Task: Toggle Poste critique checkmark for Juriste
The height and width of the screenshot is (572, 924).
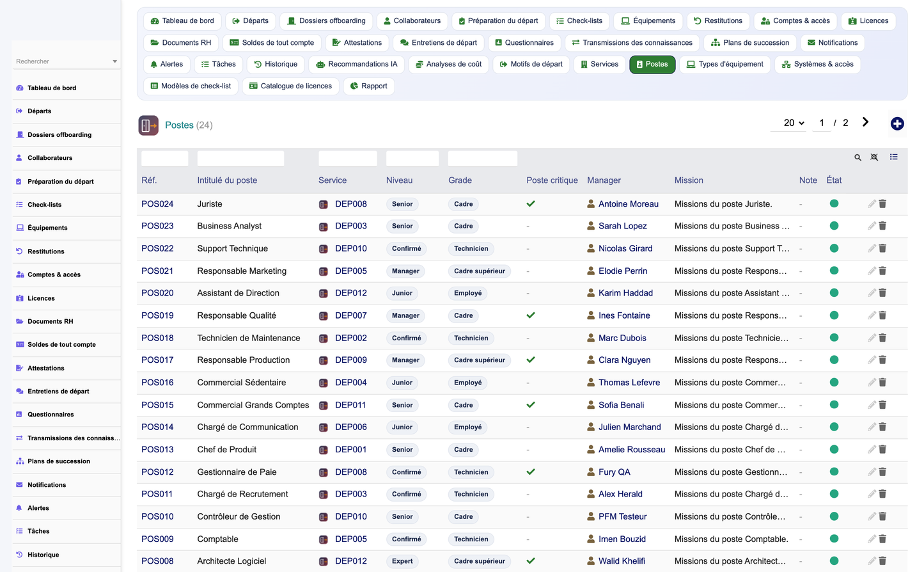Action: point(531,204)
